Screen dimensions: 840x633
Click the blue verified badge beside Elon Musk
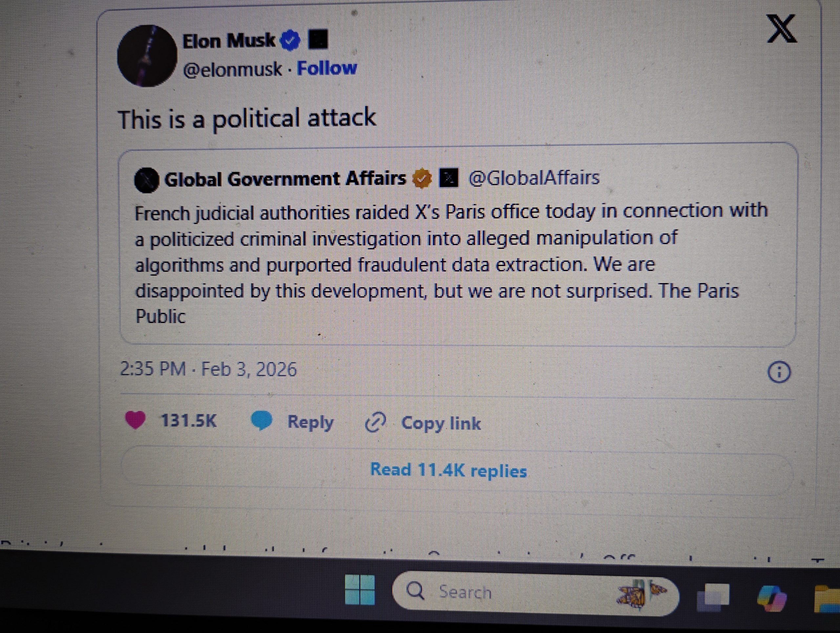point(290,41)
